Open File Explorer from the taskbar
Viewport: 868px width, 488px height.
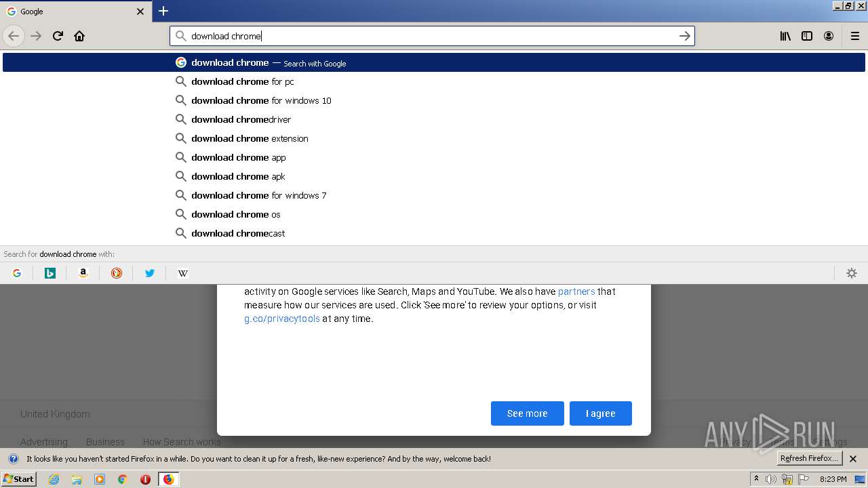77,479
